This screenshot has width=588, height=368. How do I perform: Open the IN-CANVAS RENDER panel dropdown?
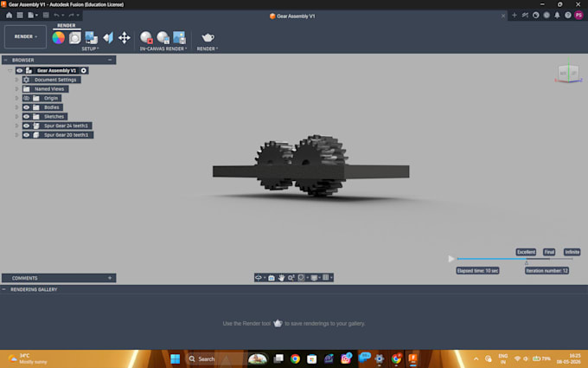(163, 48)
